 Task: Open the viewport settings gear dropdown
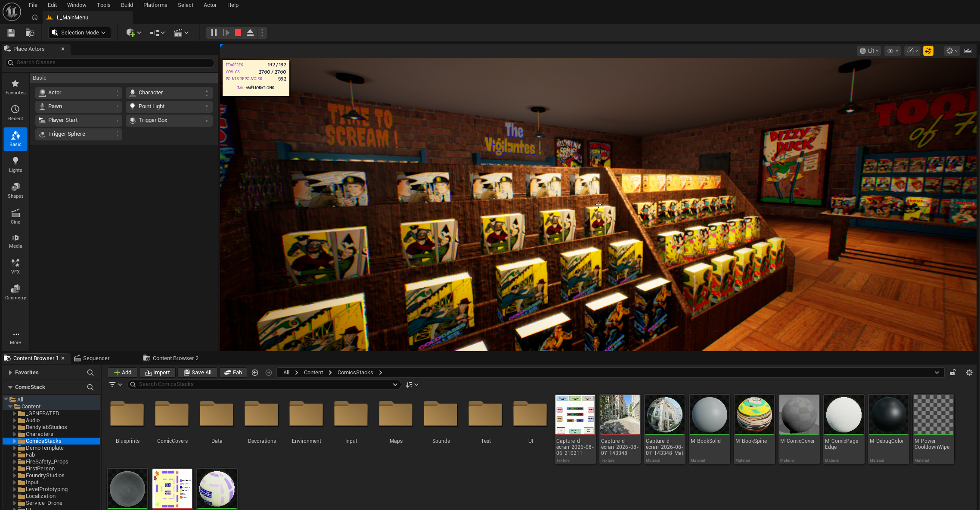pyautogui.click(x=952, y=51)
